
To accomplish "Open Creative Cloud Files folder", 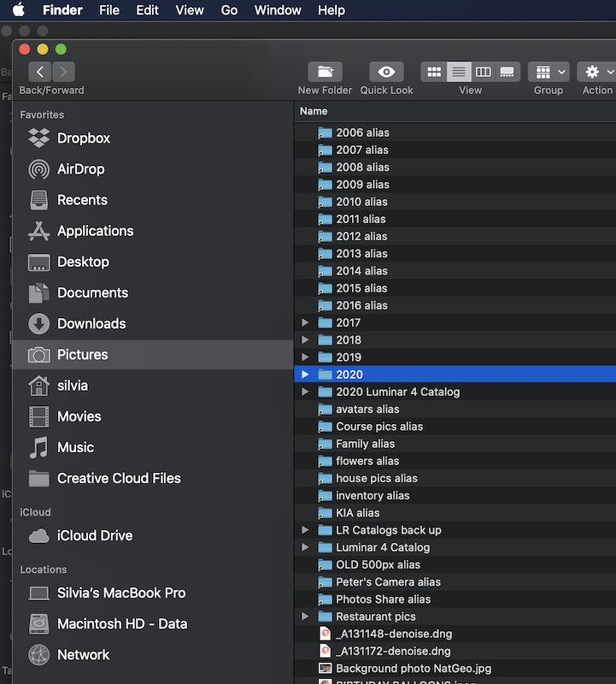I will point(119,479).
